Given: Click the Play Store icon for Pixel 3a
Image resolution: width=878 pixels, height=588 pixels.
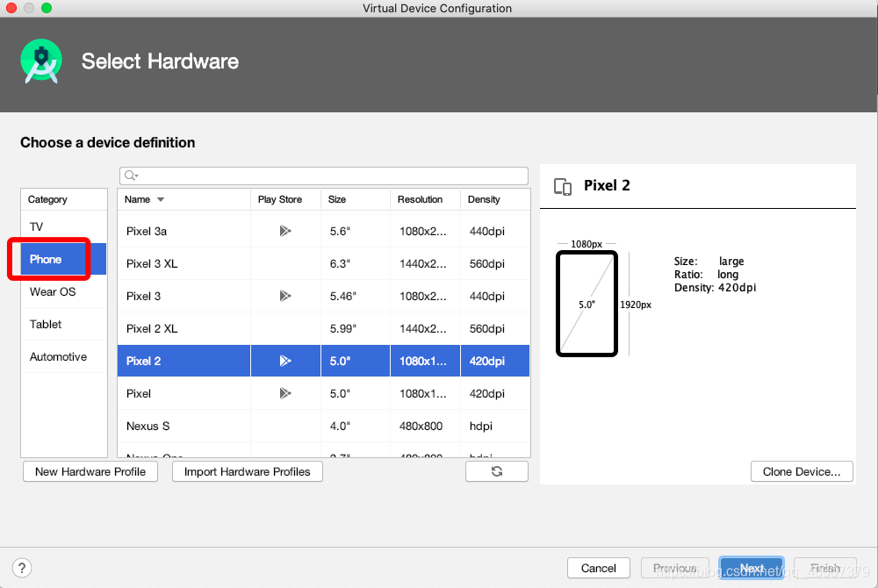Looking at the screenshot, I should click(285, 231).
